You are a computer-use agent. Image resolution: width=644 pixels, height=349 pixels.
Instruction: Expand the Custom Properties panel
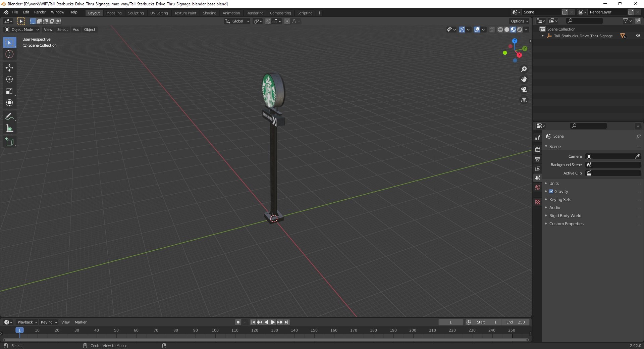pyautogui.click(x=566, y=223)
